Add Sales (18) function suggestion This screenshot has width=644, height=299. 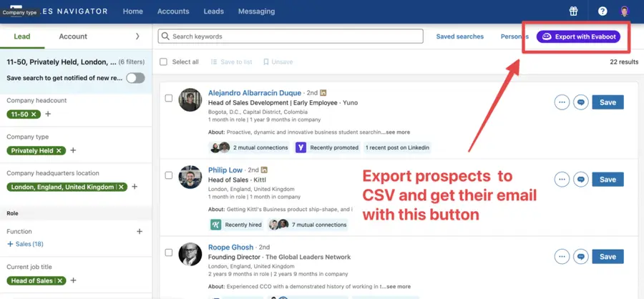point(25,244)
